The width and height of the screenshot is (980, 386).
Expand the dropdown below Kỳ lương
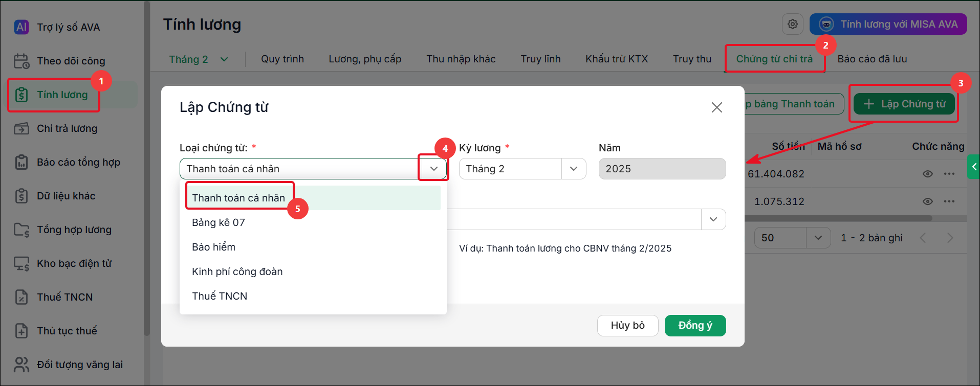pos(713,219)
